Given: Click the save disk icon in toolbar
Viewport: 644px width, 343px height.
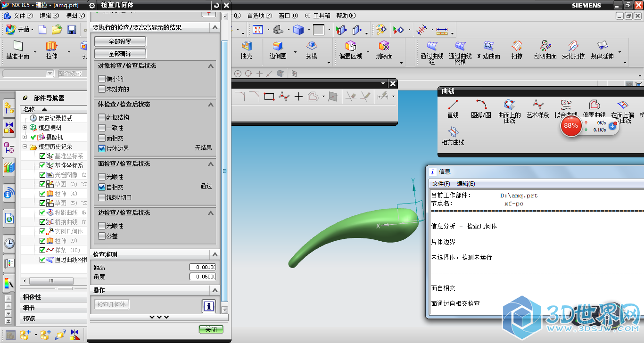Looking at the screenshot, I should [72, 30].
